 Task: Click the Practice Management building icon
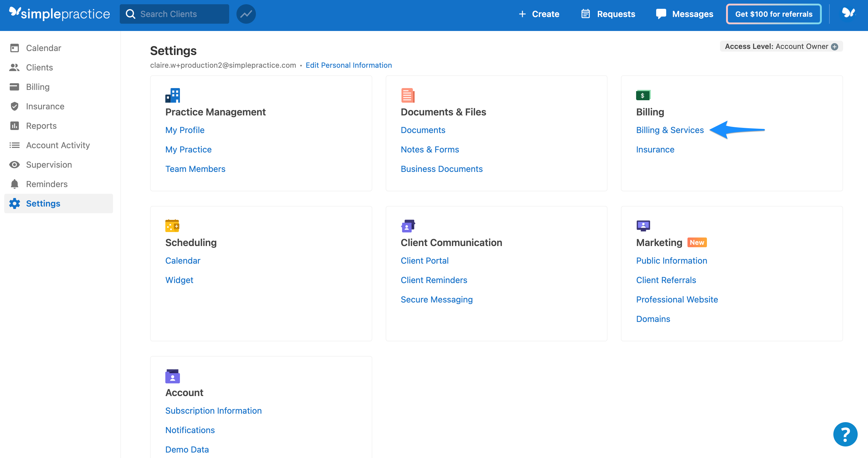tap(173, 95)
